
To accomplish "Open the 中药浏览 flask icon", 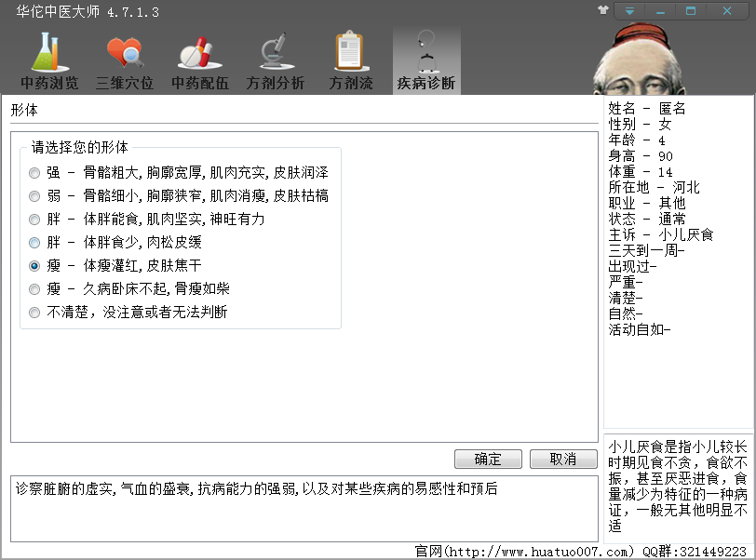I will pos(49,53).
